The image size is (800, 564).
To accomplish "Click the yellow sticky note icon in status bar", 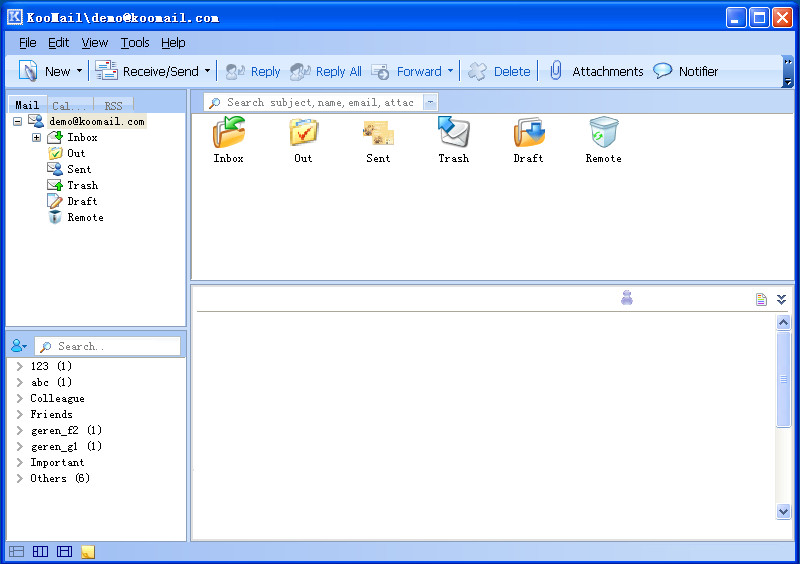I will pos(88,552).
